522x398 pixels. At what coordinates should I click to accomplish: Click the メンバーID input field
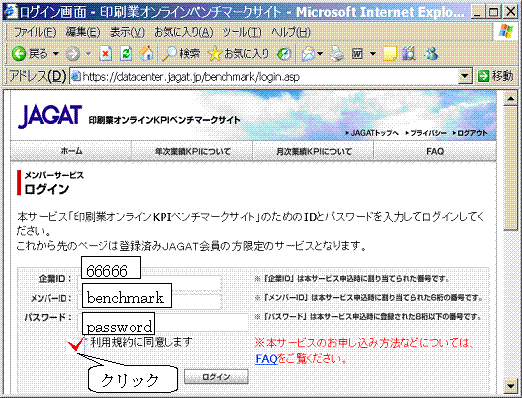(x=150, y=301)
